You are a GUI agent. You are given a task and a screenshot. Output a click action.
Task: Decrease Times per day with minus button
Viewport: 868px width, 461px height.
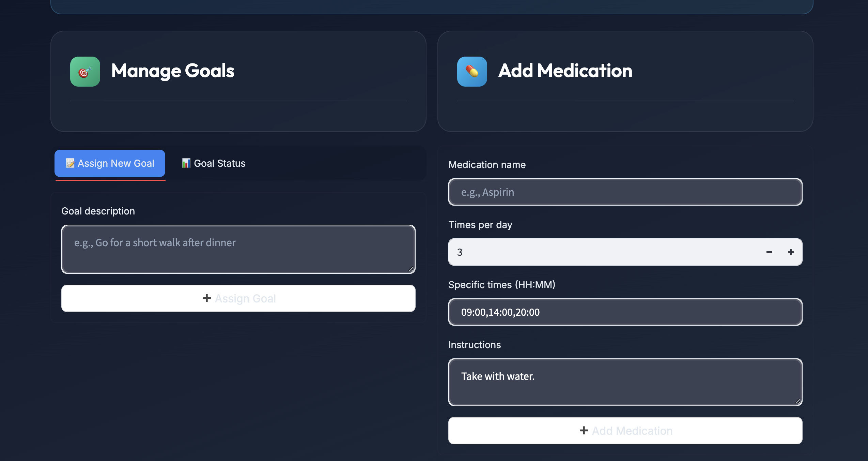pos(769,252)
